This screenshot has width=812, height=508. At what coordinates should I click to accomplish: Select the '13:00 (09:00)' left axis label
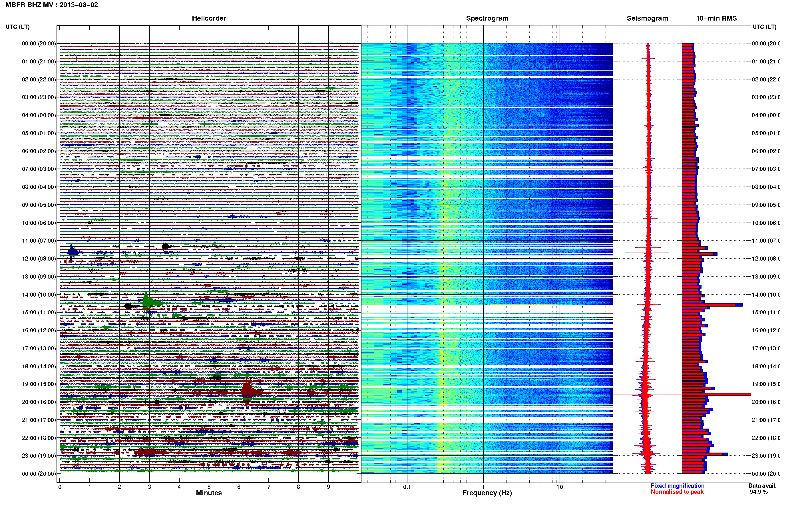coord(39,277)
